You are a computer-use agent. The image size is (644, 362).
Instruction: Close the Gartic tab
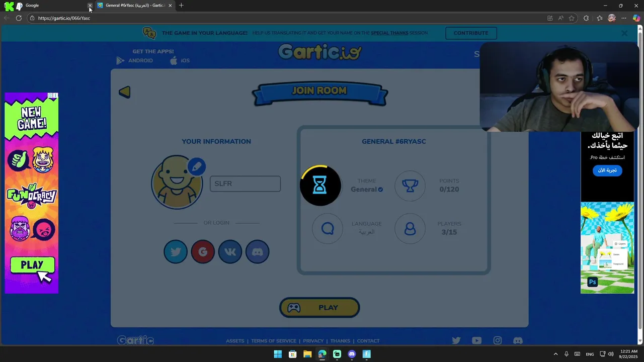170,6
